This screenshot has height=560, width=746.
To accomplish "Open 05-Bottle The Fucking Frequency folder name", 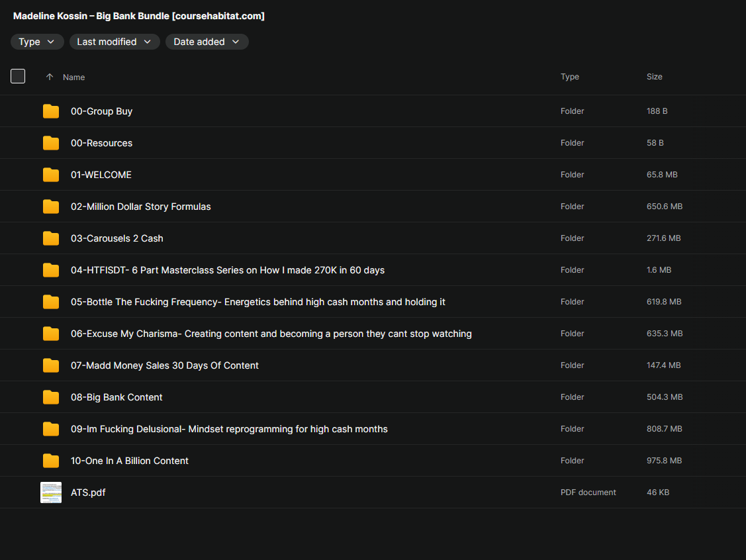I will (258, 302).
